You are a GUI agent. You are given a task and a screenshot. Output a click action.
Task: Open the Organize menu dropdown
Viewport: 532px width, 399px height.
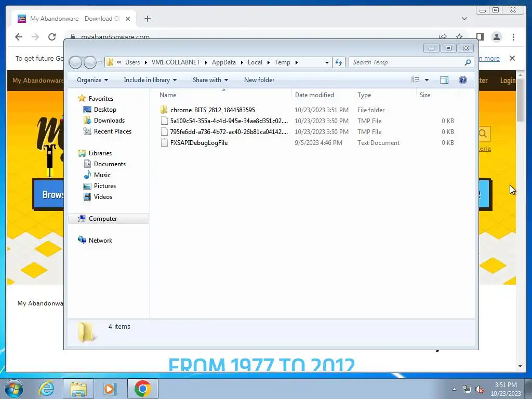coord(92,80)
